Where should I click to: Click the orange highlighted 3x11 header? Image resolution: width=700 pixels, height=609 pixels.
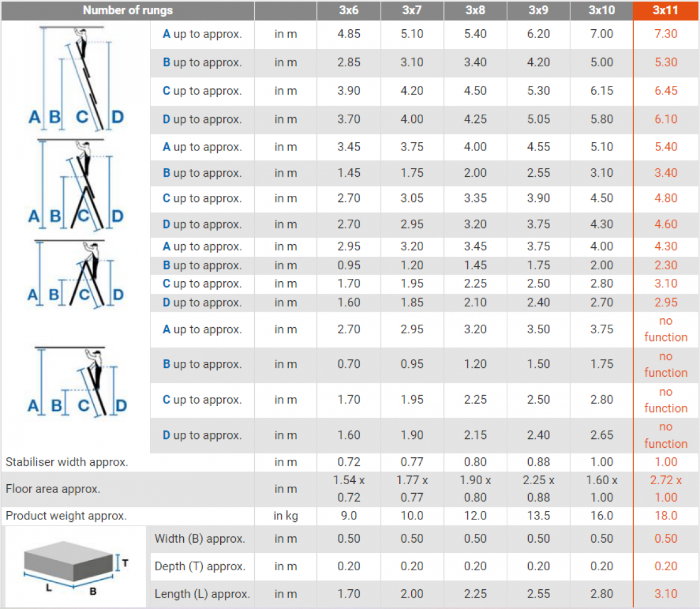(665, 10)
